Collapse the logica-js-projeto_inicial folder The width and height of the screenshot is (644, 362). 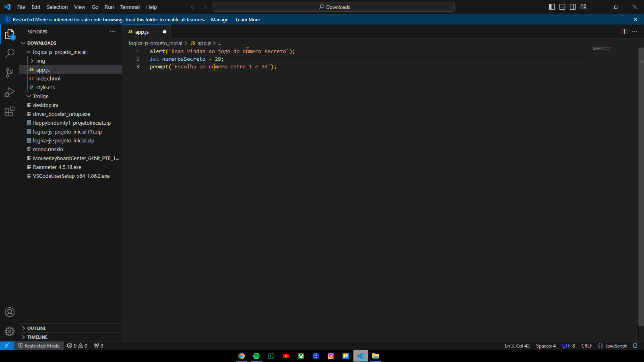click(x=71, y=52)
